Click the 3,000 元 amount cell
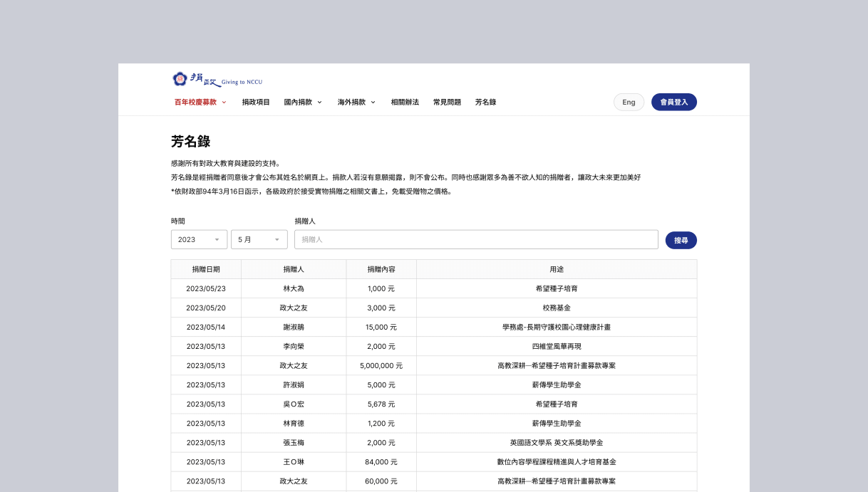 point(381,308)
